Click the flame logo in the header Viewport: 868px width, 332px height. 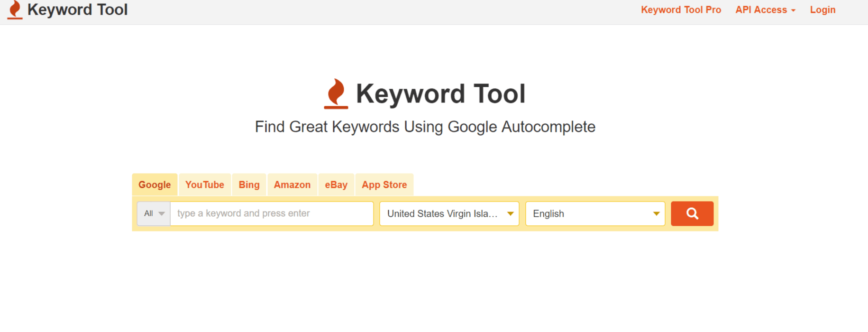tap(15, 10)
